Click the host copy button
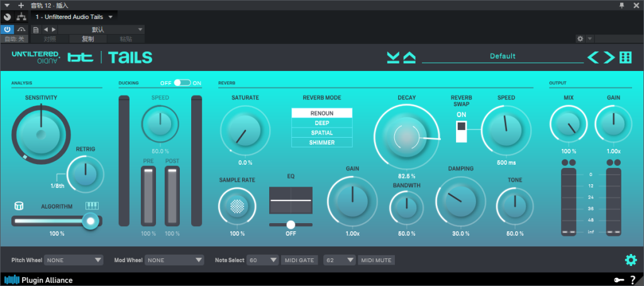The width and height of the screenshot is (644, 286). coord(88,39)
